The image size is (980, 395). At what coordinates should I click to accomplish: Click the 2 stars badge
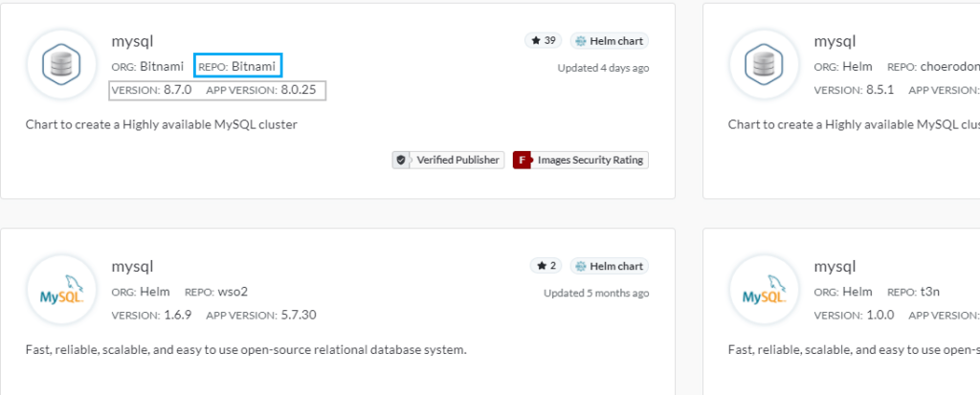[546, 266]
